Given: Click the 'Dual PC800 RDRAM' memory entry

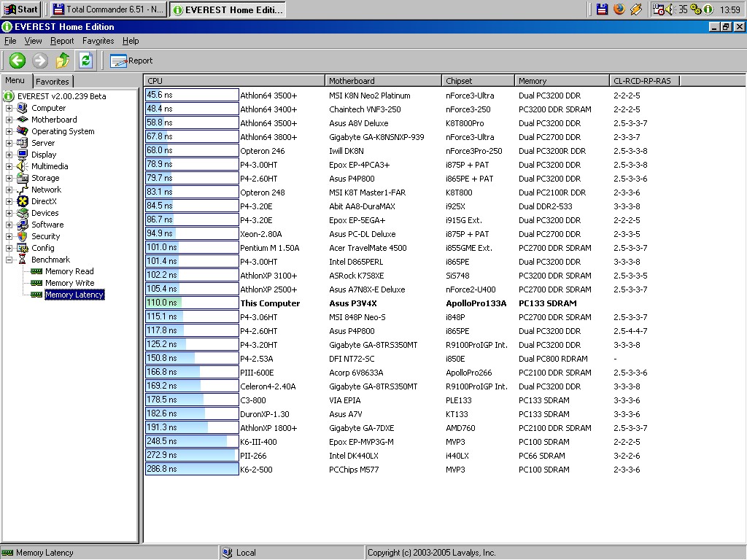Looking at the screenshot, I should coord(553,359).
